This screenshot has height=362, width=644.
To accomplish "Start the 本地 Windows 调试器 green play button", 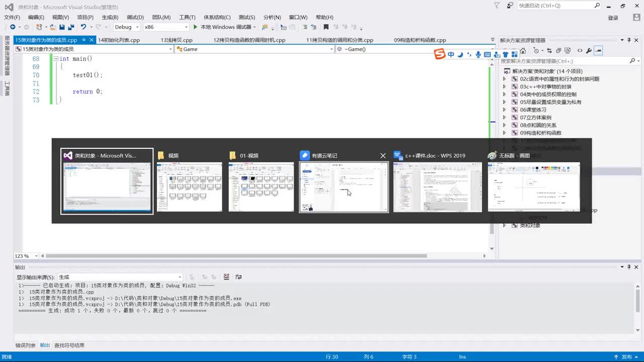I will [195, 27].
